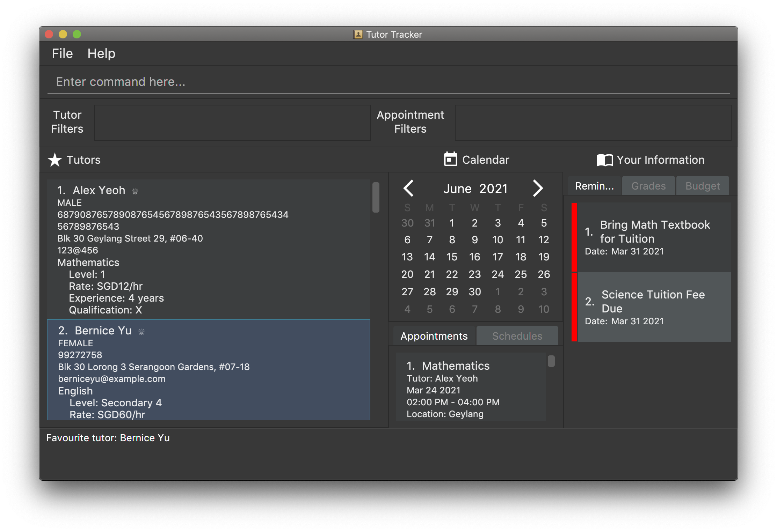The width and height of the screenshot is (777, 532).
Task: Select June 16 on the calendar
Action: tap(474, 257)
